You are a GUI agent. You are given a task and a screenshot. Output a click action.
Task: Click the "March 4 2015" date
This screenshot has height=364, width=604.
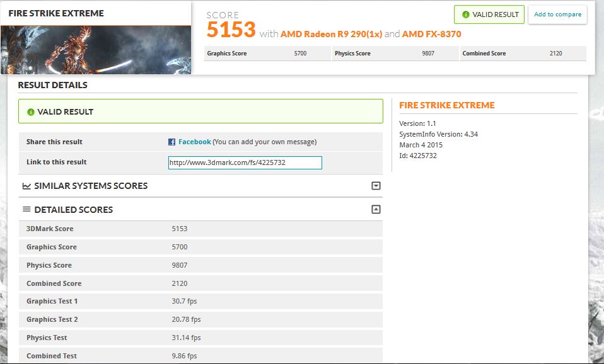[421, 145]
